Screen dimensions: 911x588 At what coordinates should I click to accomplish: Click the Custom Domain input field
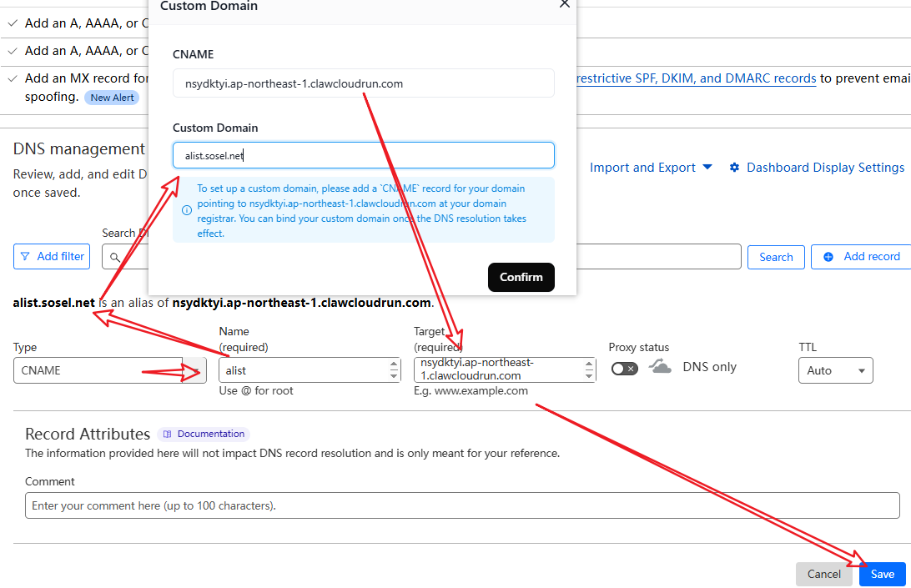coord(364,156)
